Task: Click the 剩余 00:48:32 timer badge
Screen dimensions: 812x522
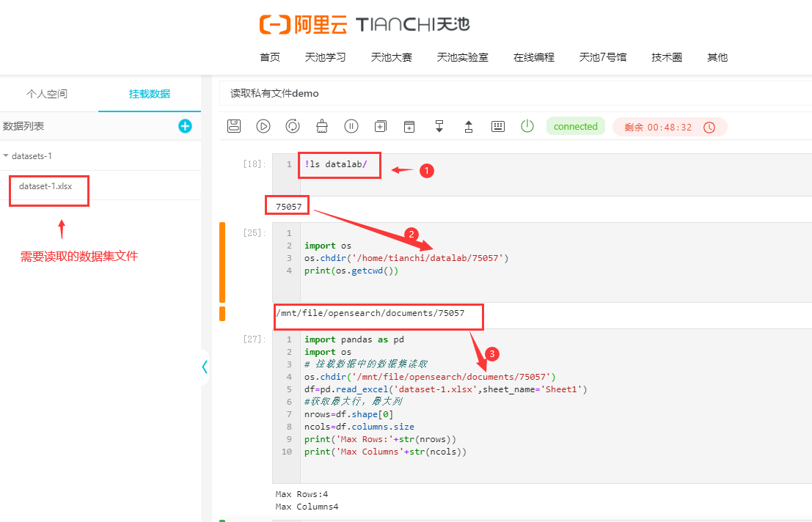Action: click(x=670, y=128)
